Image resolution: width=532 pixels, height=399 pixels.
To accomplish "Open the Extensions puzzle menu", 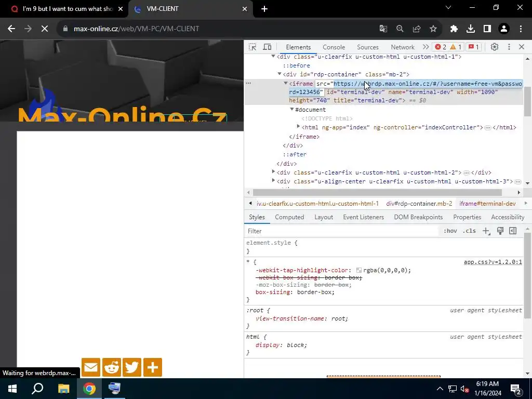I will (454, 29).
